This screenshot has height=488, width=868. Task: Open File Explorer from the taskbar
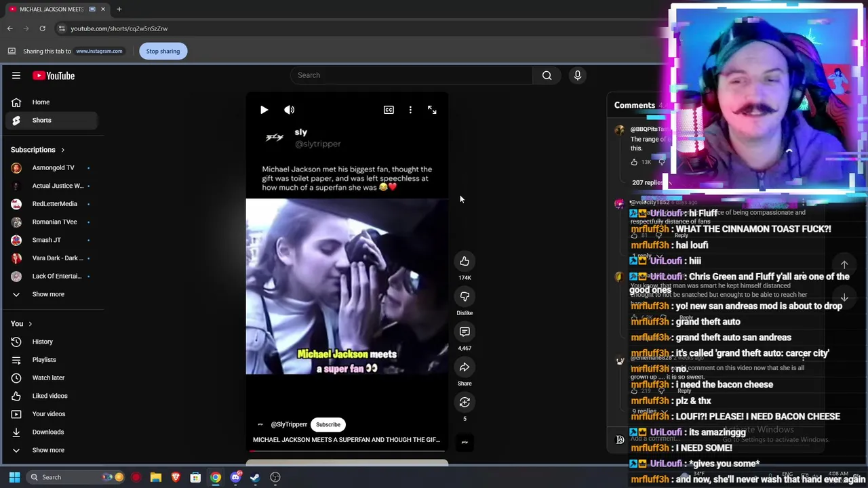pos(156,477)
